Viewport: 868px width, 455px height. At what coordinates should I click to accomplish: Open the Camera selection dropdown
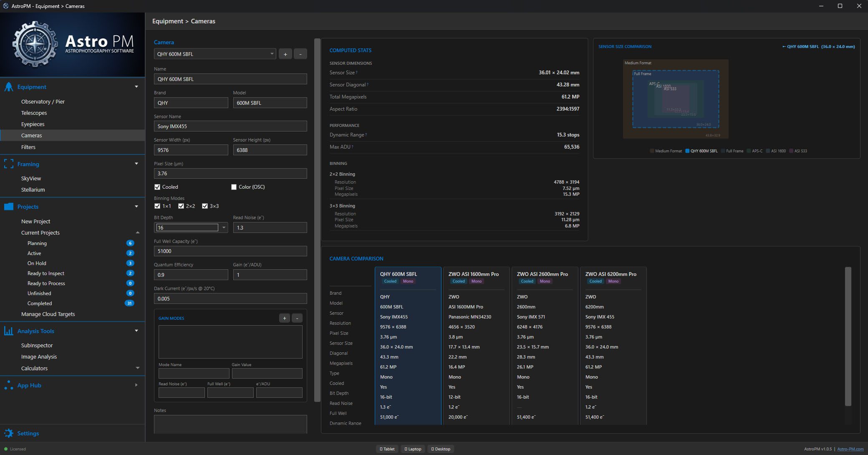point(272,54)
